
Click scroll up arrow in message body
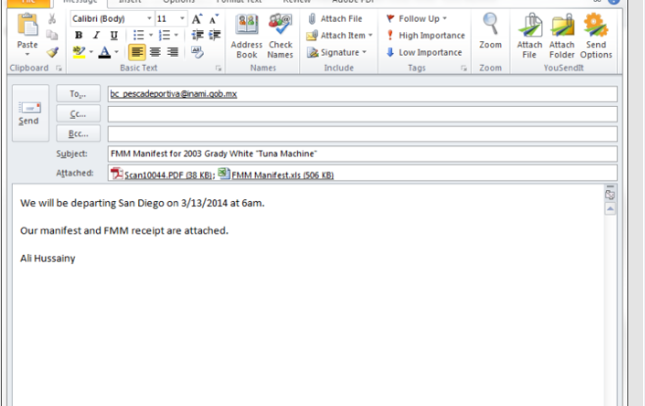pos(610,209)
